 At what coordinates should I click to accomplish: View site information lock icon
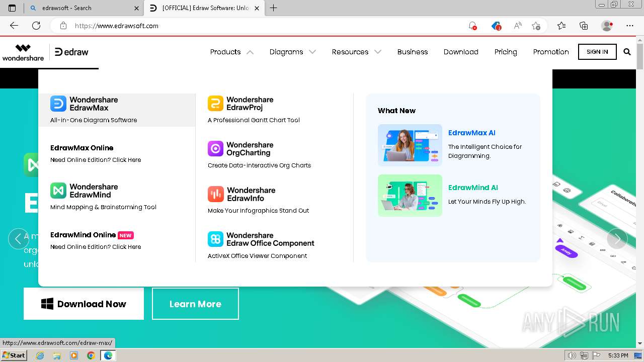63,26
